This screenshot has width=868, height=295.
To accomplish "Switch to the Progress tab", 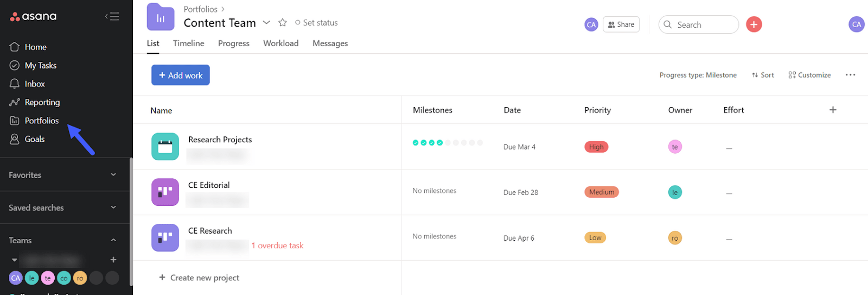I will (x=234, y=43).
